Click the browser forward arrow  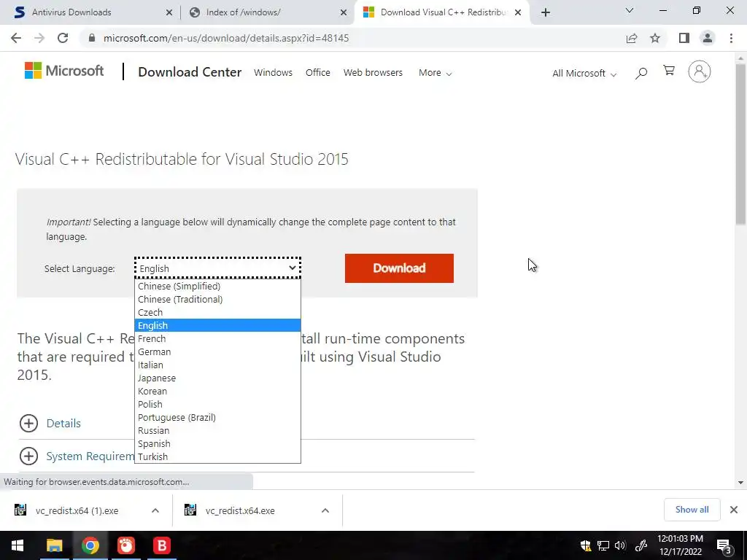[39, 38]
